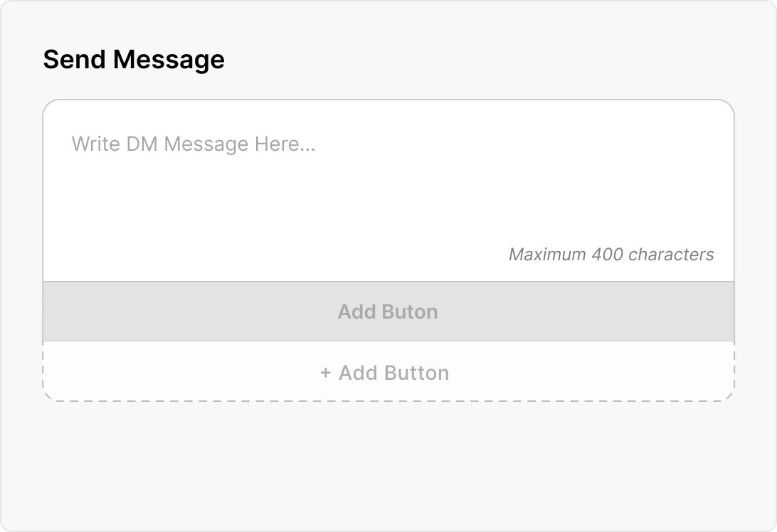Click inside the DM message text area

(388, 191)
